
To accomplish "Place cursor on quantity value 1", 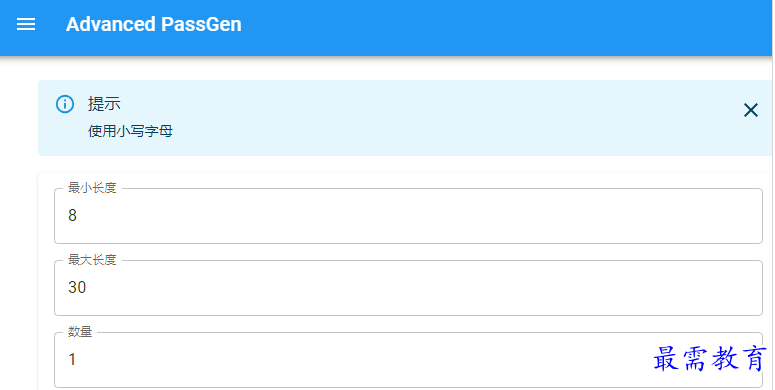I will (72, 359).
